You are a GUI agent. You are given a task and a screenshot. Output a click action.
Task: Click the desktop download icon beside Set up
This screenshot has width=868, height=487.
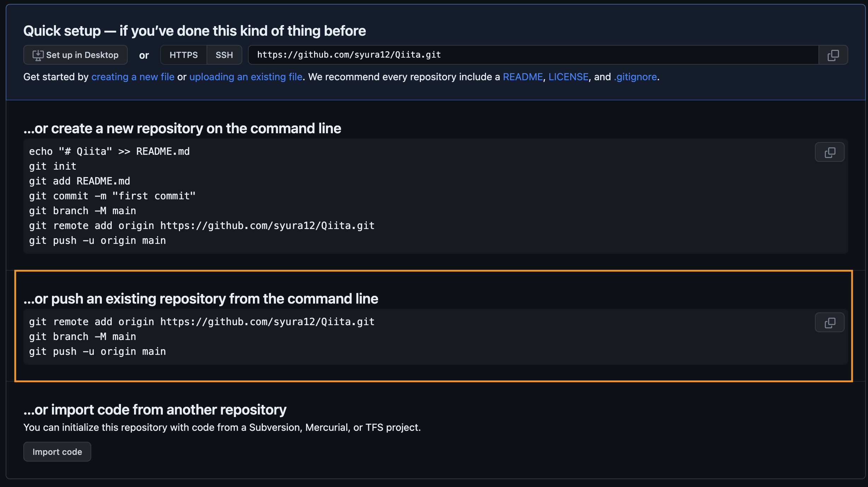coord(38,54)
